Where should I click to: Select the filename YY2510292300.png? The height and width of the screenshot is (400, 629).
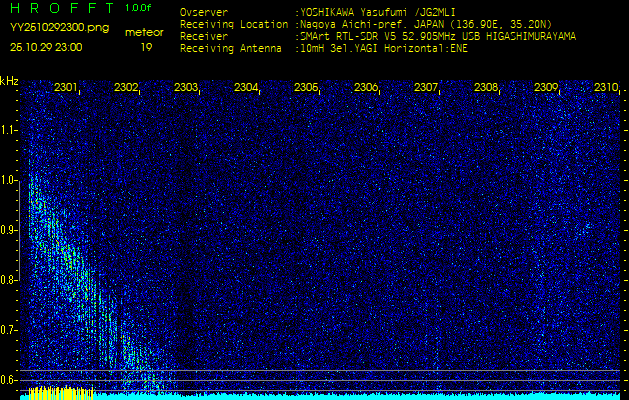click(x=59, y=28)
